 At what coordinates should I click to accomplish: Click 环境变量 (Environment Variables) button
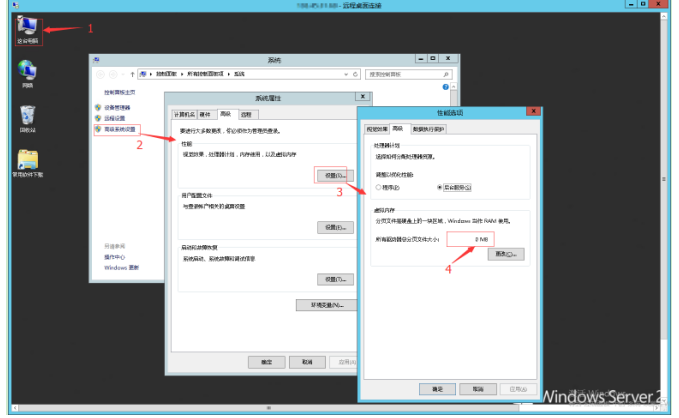[x=326, y=304]
